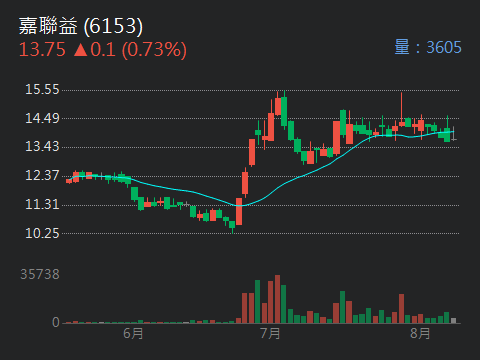The image size is (480, 360).
Task: Click the 7月 date axis label
Action: [x=270, y=333]
